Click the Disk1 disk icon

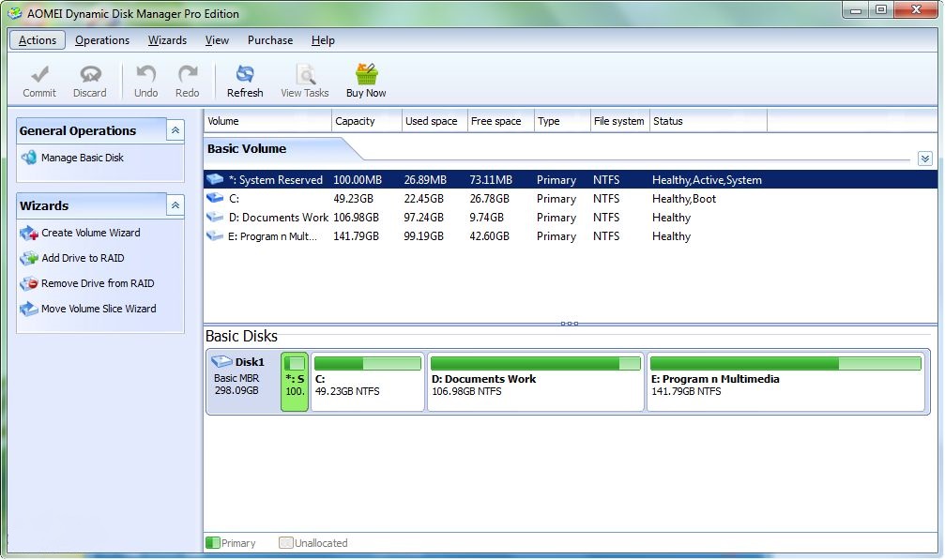tap(221, 361)
